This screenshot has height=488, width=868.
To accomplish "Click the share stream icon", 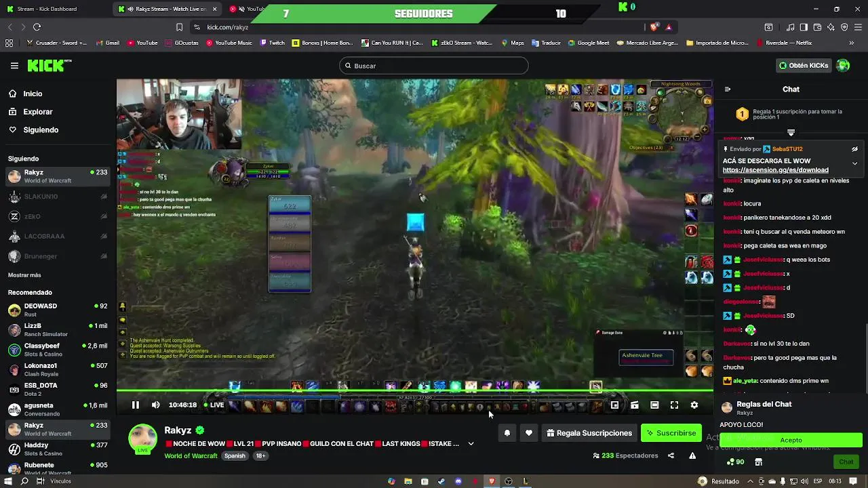I will click(671, 456).
